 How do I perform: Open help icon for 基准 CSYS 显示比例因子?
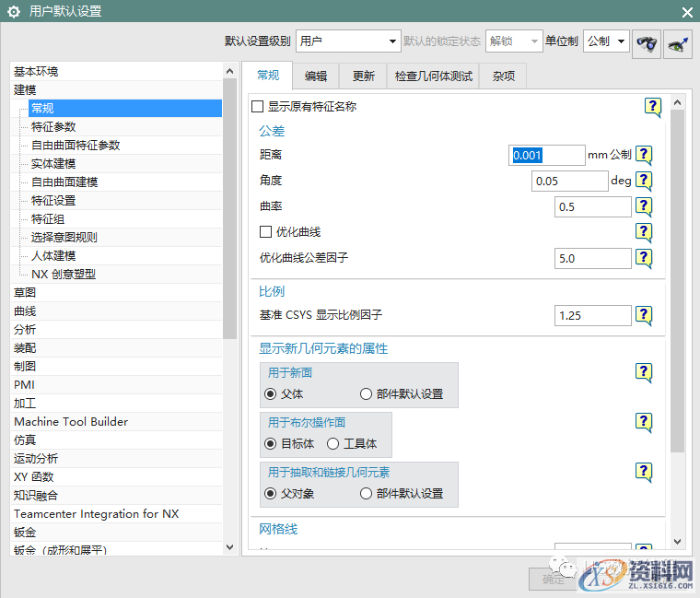click(x=644, y=315)
